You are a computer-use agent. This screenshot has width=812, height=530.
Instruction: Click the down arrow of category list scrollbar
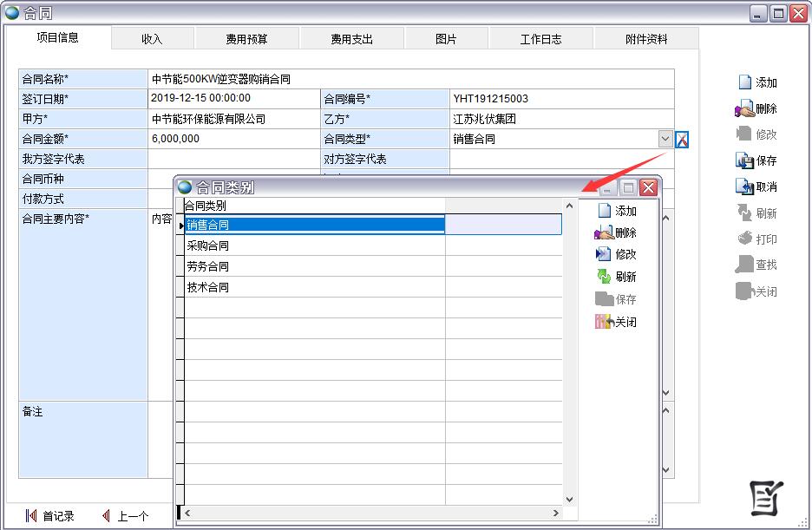(x=570, y=499)
